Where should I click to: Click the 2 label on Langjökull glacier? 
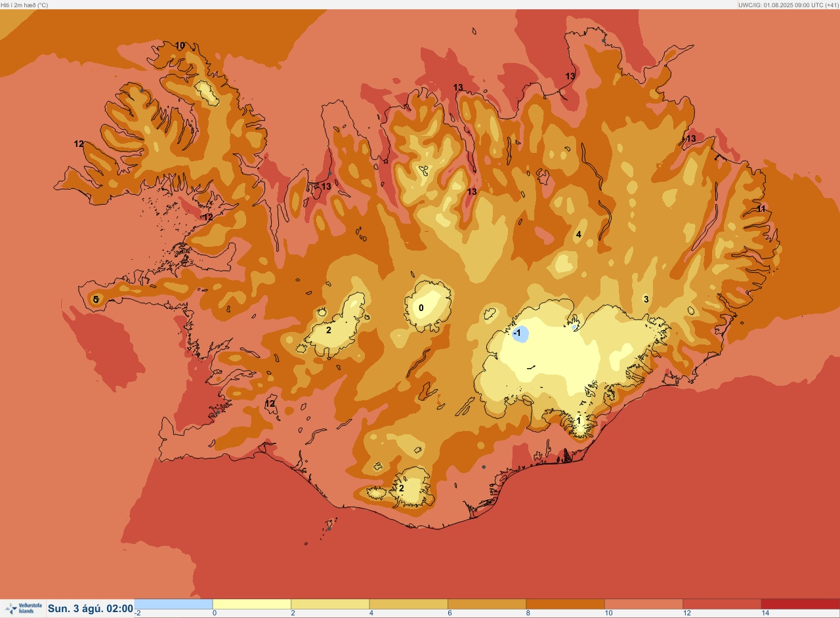[329, 330]
